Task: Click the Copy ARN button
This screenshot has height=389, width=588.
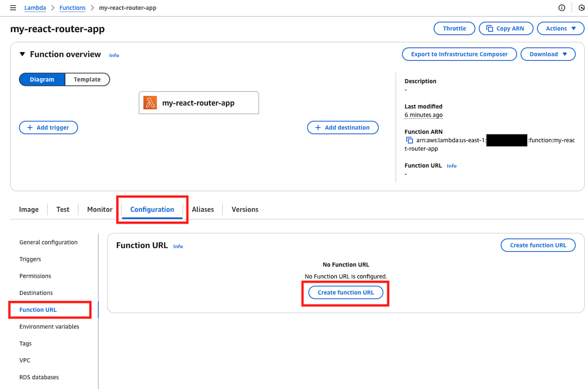Action: 506,28
